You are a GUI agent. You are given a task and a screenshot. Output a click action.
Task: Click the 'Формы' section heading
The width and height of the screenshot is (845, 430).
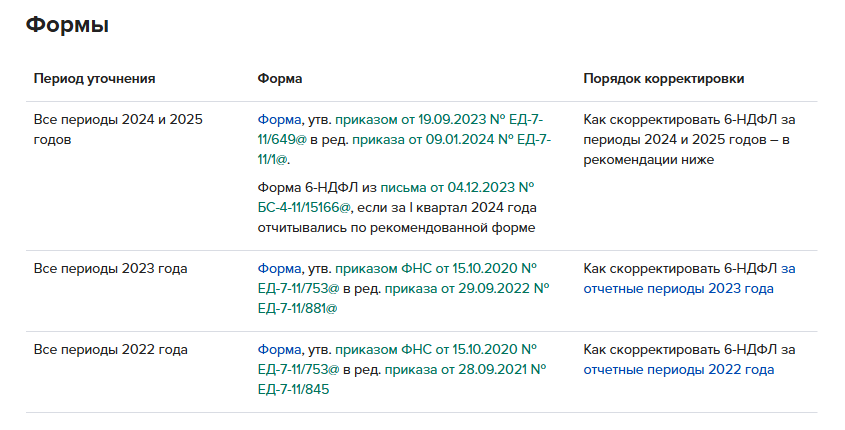[67, 26]
